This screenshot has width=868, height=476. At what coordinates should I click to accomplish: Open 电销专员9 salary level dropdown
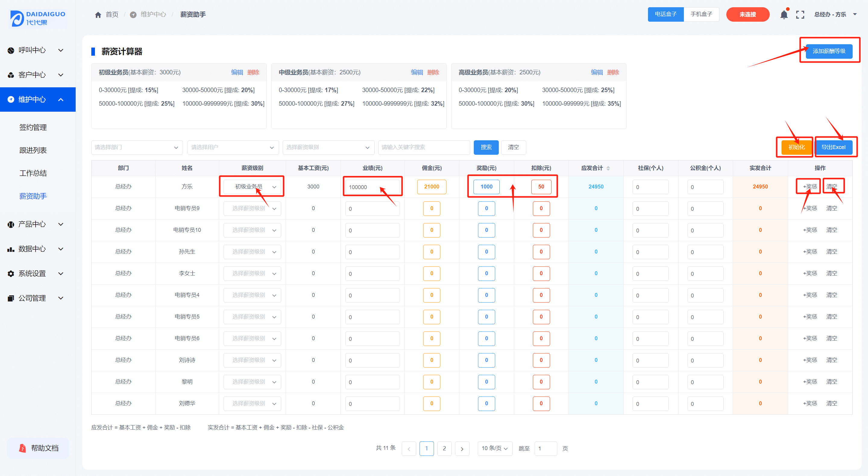click(x=252, y=208)
